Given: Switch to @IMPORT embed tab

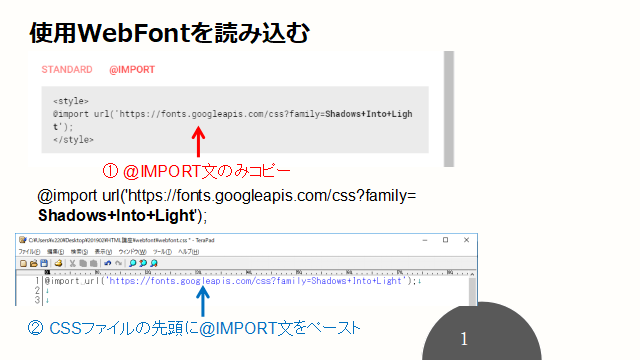Looking at the screenshot, I should click(x=132, y=70).
